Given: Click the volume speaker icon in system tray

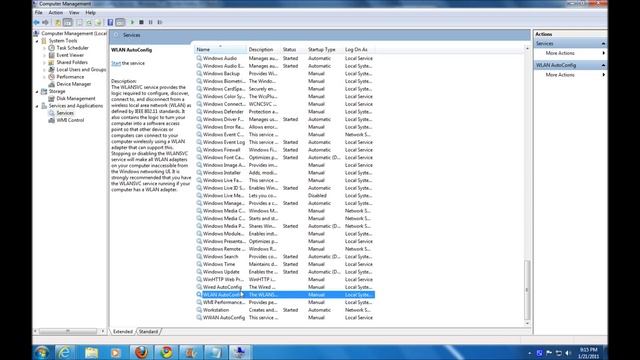Looking at the screenshot, I should [568, 353].
